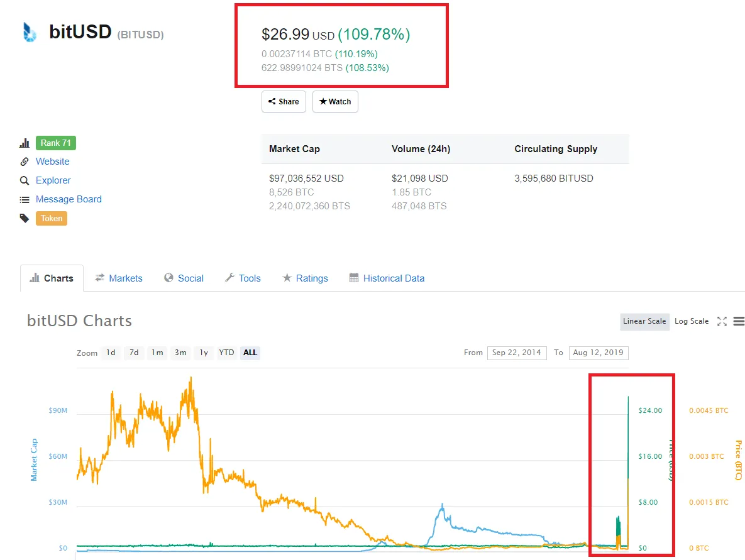Click the $90M market cap axis label

58,411
